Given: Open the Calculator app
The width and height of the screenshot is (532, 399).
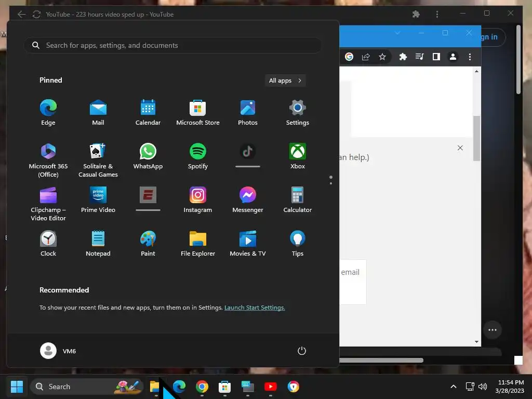Looking at the screenshot, I should point(298,199).
